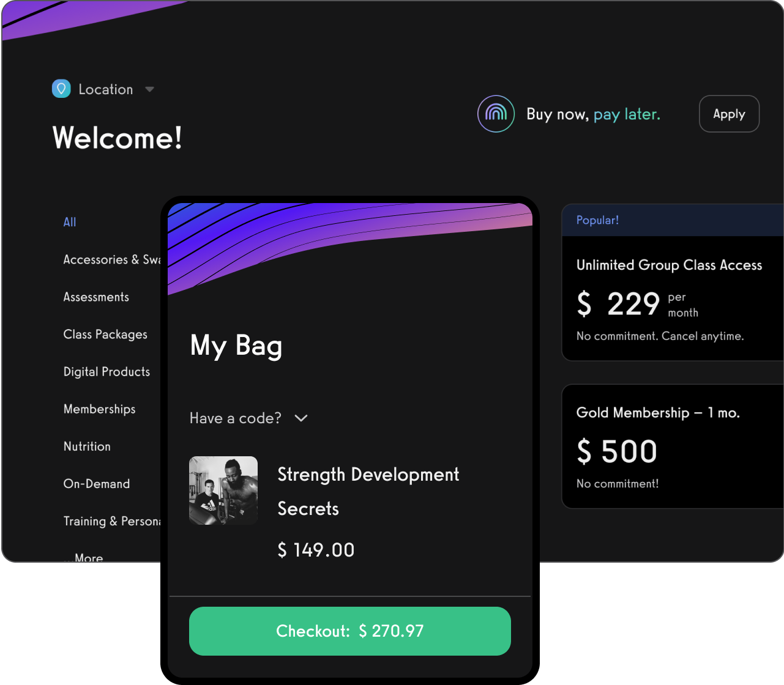Viewport: 784px width, 685px height.
Task: Select the Class Packages category
Action: [105, 334]
